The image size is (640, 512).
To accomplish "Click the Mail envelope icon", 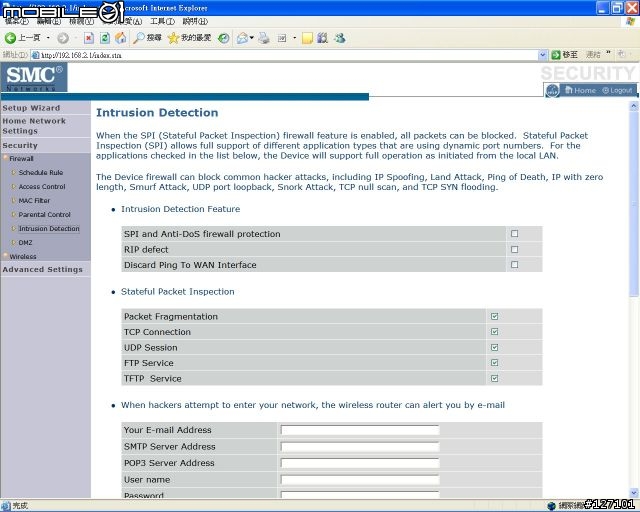I will (x=242, y=38).
